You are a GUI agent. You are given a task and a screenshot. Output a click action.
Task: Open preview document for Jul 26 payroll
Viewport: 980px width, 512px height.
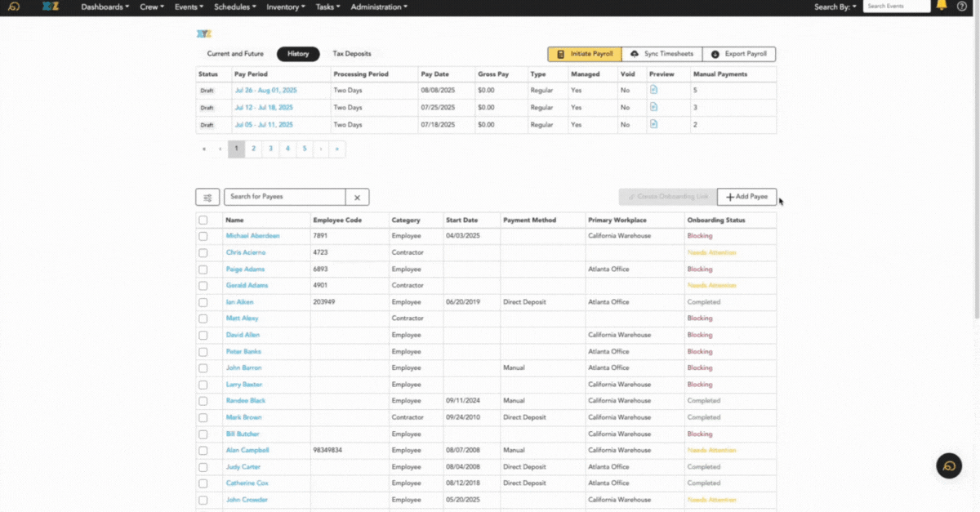tap(653, 90)
